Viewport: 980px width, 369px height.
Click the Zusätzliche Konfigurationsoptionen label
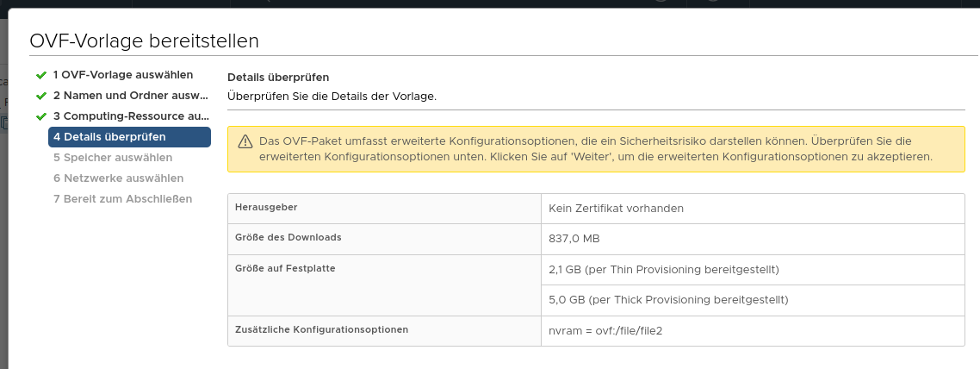[x=321, y=330]
